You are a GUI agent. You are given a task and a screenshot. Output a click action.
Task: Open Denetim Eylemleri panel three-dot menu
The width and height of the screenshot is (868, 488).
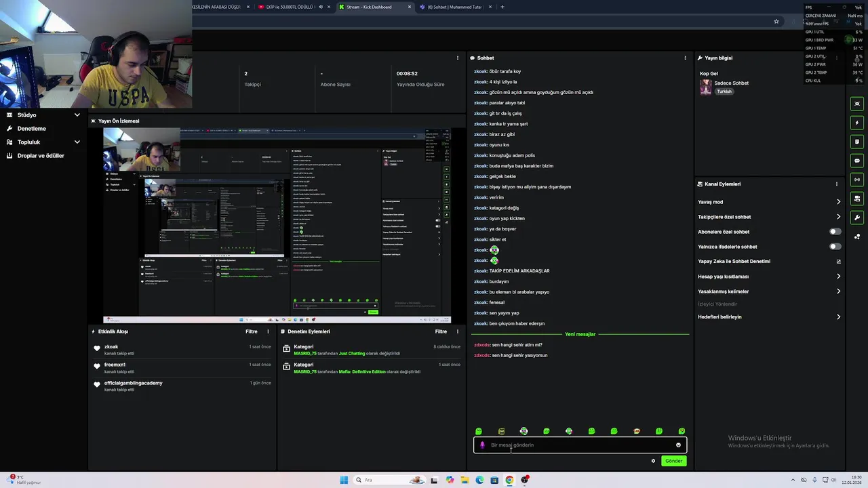[457, 331]
